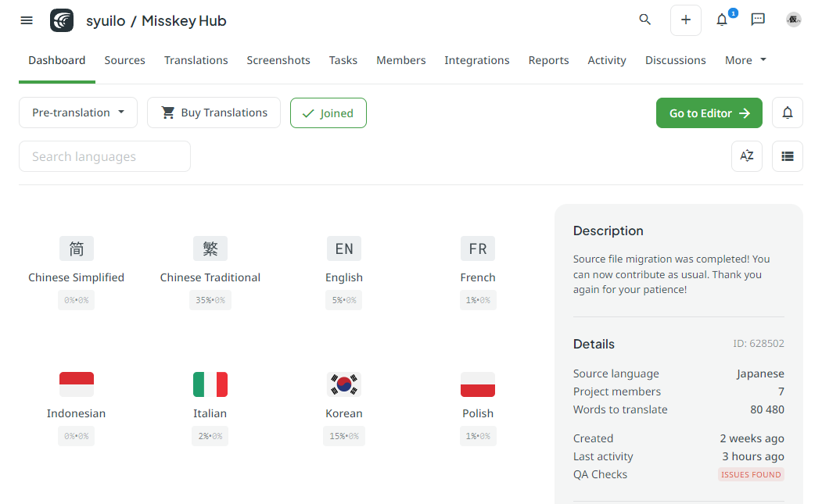The image size is (822, 504).
Task: Click the syuilo owner link
Action: 106,21
